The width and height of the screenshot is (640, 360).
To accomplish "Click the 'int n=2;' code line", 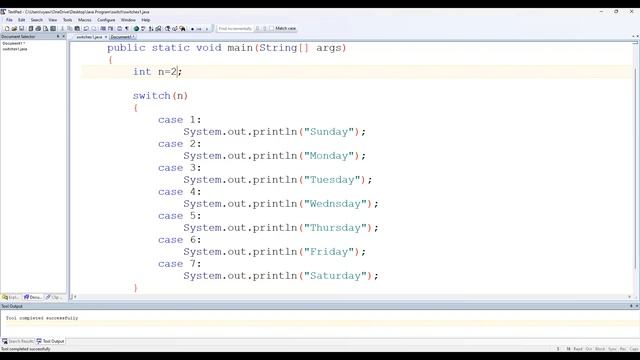I will click(157, 72).
